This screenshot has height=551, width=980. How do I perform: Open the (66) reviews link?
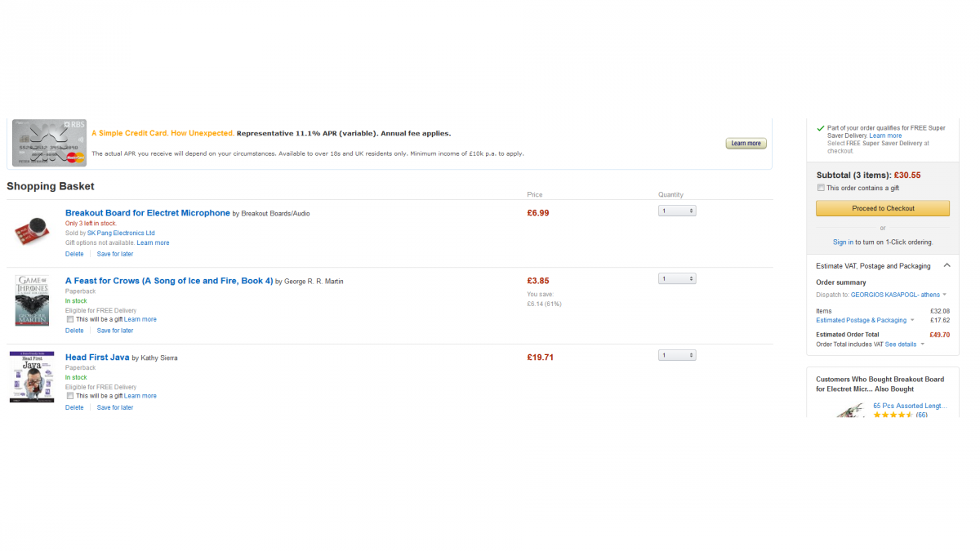click(921, 415)
